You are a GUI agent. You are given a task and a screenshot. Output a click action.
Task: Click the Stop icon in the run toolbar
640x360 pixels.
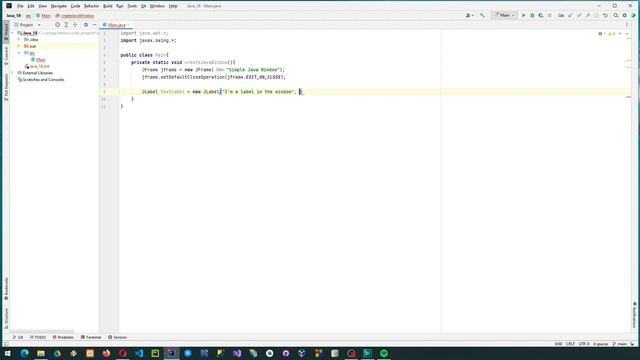point(550,16)
